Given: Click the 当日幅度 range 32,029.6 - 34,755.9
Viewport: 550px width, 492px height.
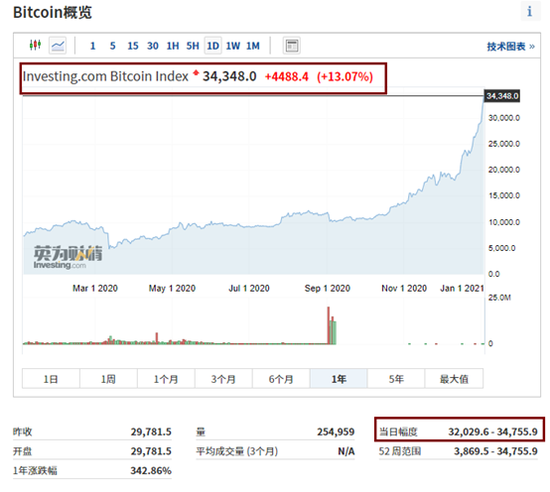Looking at the screenshot, I should (x=493, y=432).
